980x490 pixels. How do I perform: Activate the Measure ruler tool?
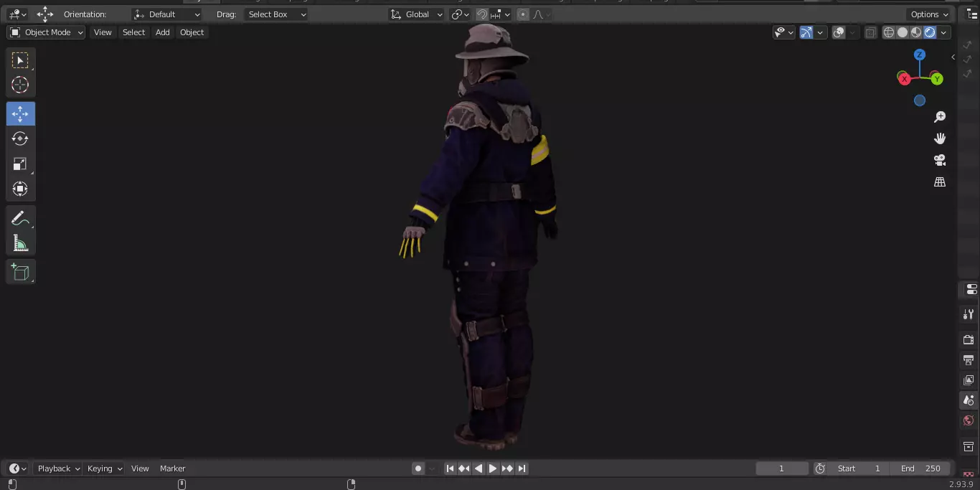(20, 243)
